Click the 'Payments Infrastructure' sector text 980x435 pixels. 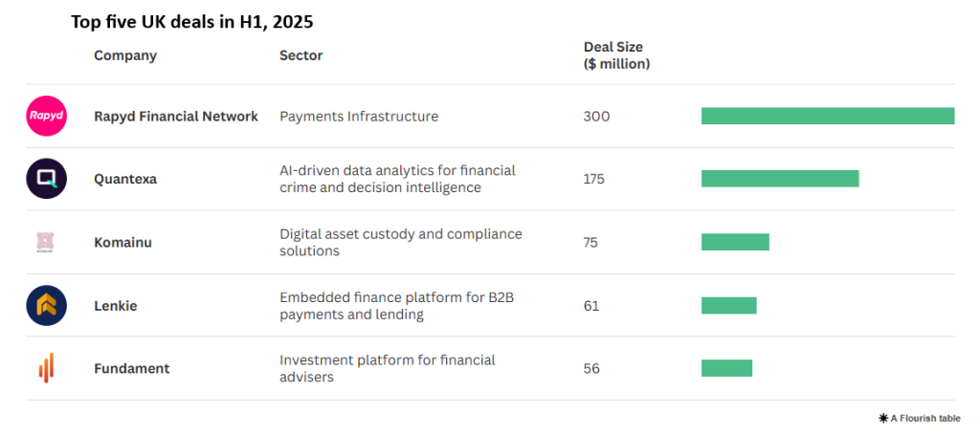click(x=359, y=117)
